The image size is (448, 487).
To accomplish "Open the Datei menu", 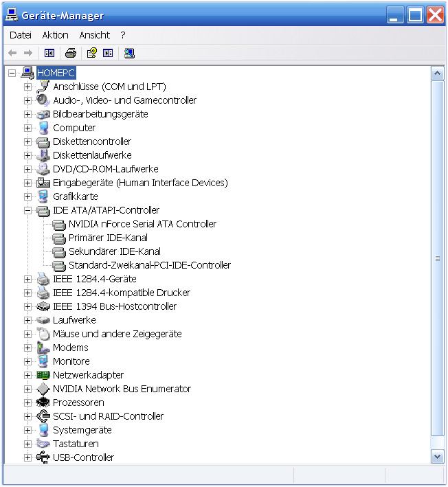I will (21, 35).
